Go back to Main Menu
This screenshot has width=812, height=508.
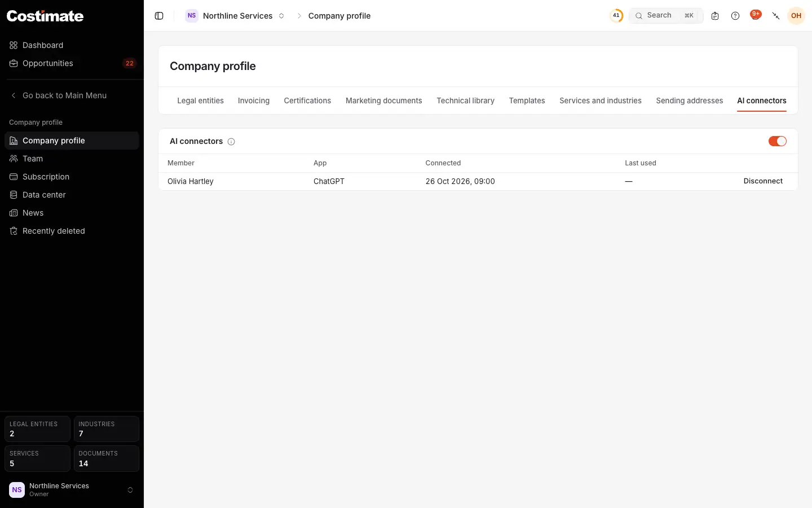72,95
